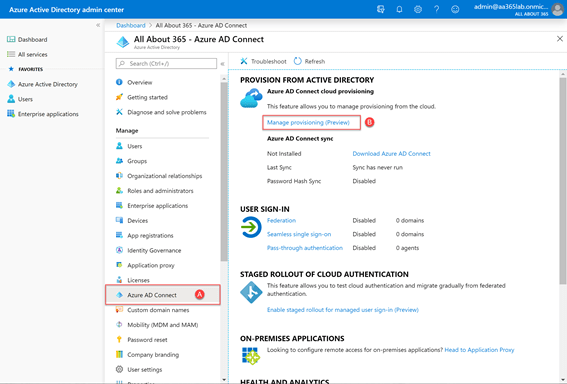Open the Federation link
This screenshot has height=384, width=567.
click(x=281, y=220)
